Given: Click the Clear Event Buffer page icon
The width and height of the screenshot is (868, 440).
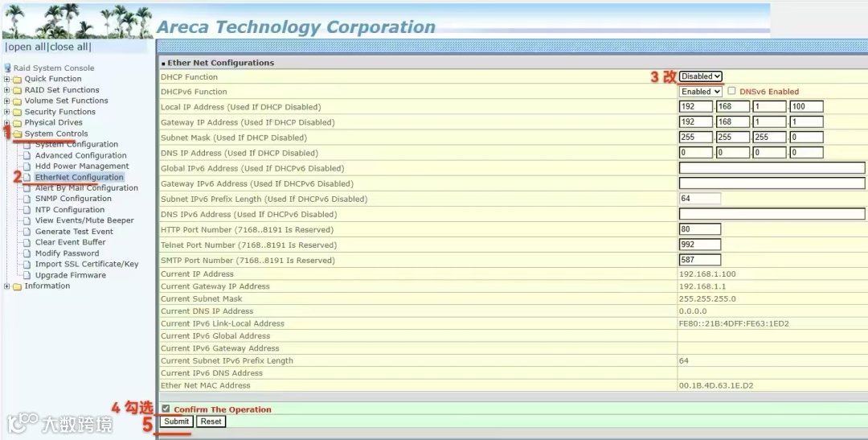Looking at the screenshot, I should click(x=27, y=242).
